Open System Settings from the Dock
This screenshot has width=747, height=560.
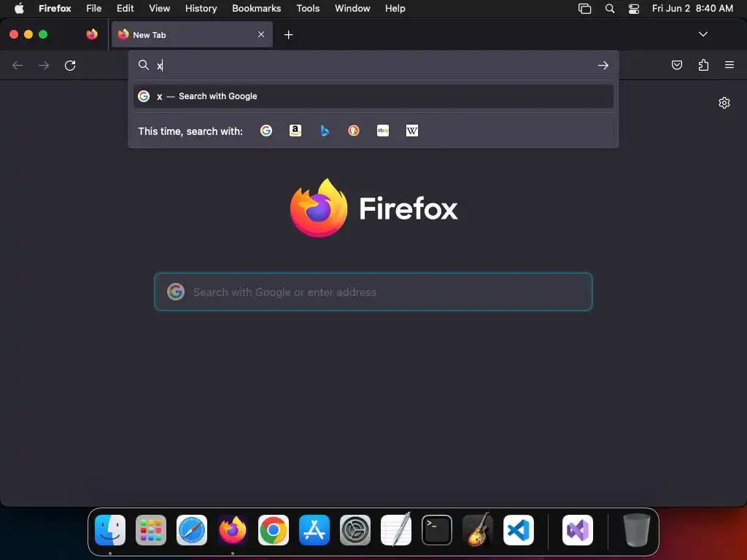pos(355,530)
